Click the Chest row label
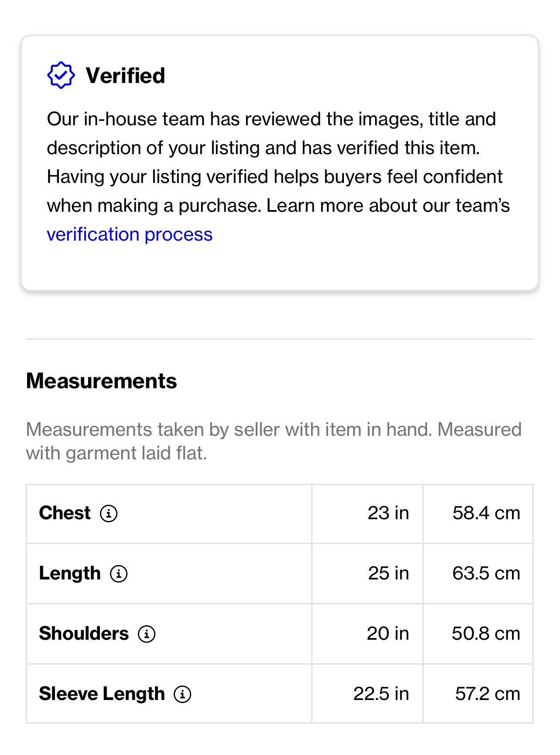The width and height of the screenshot is (560, 755). [65, 513]
